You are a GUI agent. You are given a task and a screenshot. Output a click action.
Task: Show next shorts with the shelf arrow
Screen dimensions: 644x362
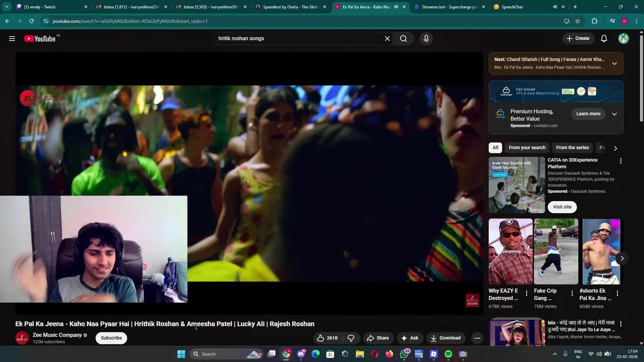click(622, 258)
